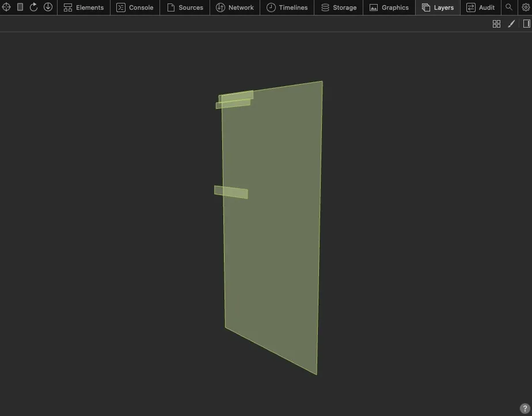Toggle device settings icon
Viewport: 532px width, 416px height.
(20, 7)
